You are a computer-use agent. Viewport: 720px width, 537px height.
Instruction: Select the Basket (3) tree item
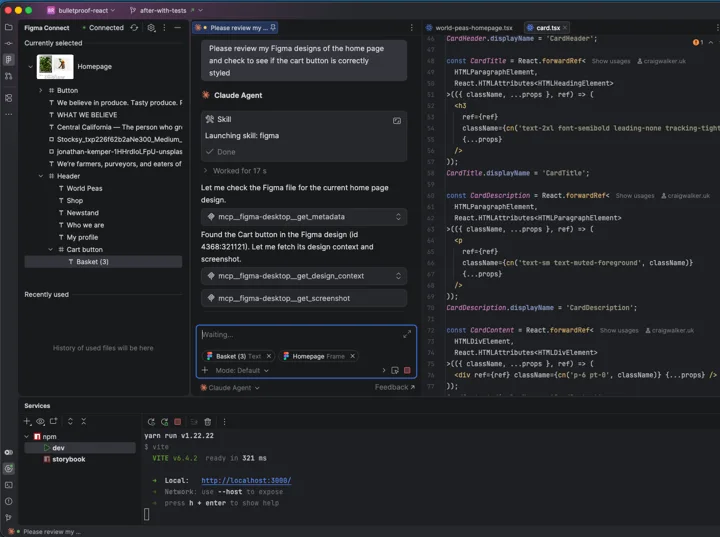[103, 262]
